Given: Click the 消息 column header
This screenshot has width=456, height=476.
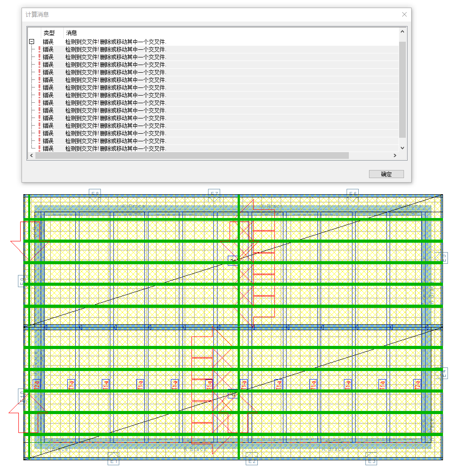Looking at the screenshot, I should click(72, 33).
